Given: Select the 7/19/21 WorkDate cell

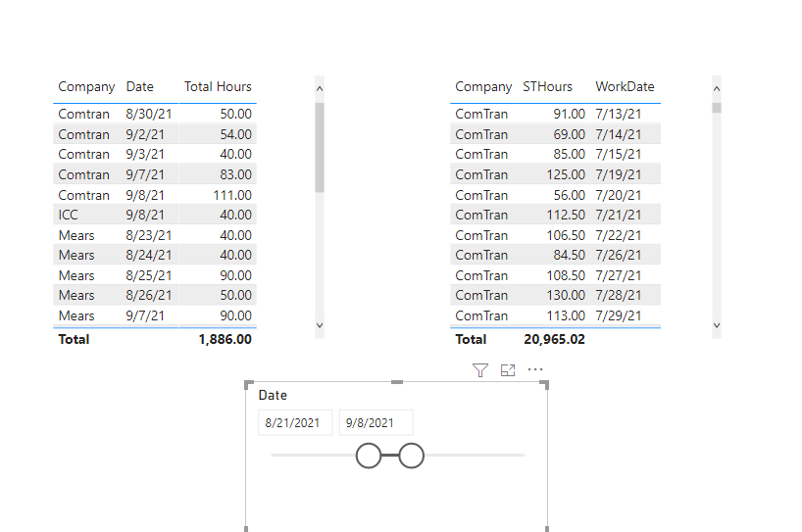Looking at the screenshot, I should 619,174.
